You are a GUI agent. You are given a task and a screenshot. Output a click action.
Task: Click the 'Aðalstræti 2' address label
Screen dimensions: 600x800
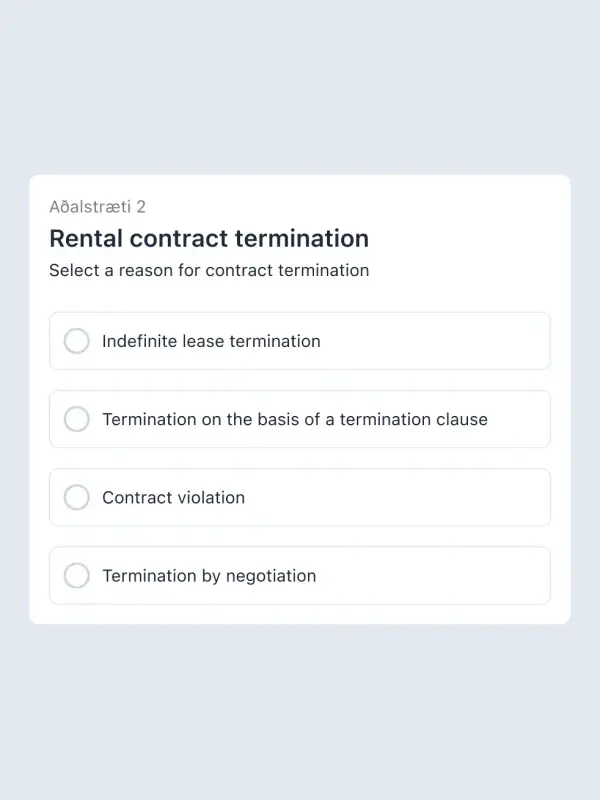pos(97,206)
